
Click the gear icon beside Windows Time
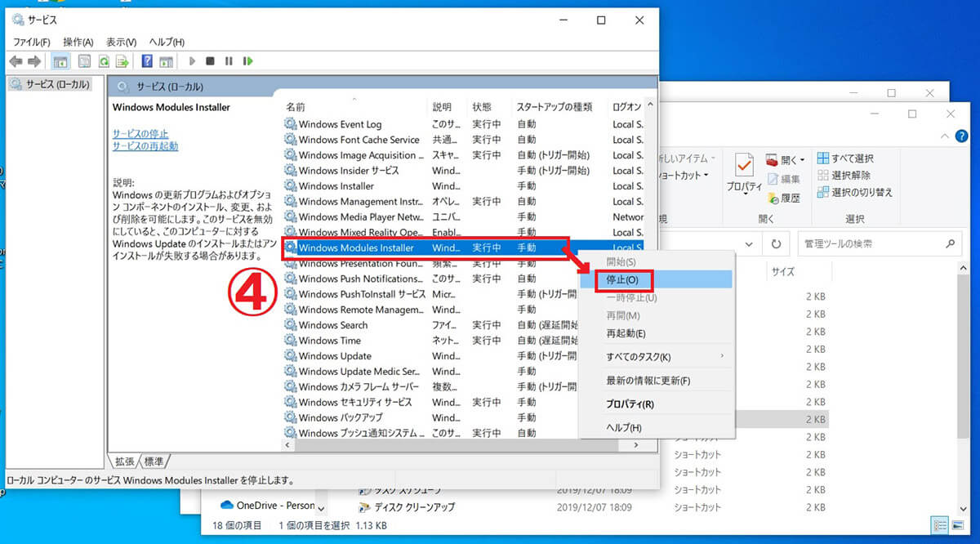click(290, 341)
